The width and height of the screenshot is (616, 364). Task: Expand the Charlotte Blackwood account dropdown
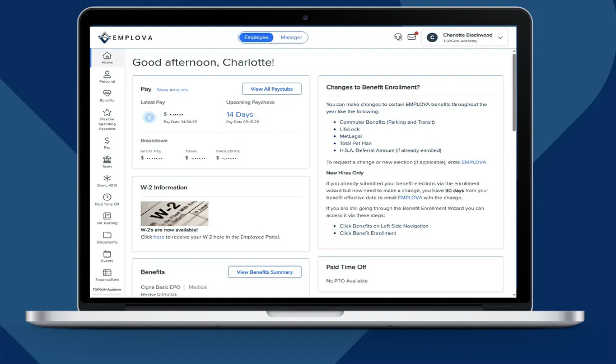coord(500,38)
